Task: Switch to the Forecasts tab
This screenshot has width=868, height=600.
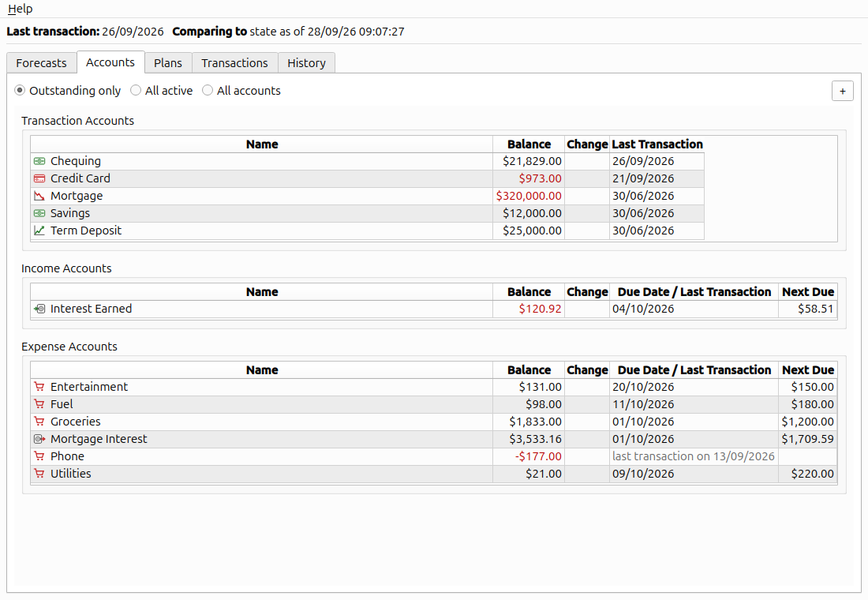Action: [42, 63]
